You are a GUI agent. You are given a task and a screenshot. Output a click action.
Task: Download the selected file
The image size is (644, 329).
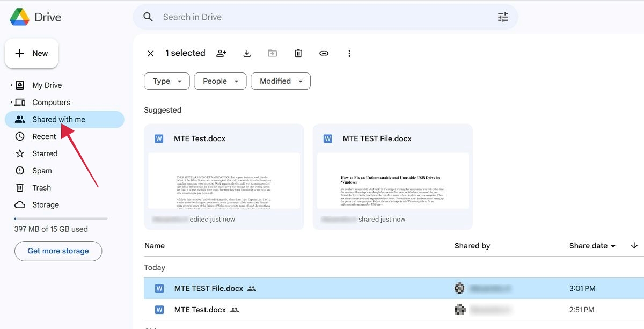point(247,53)
